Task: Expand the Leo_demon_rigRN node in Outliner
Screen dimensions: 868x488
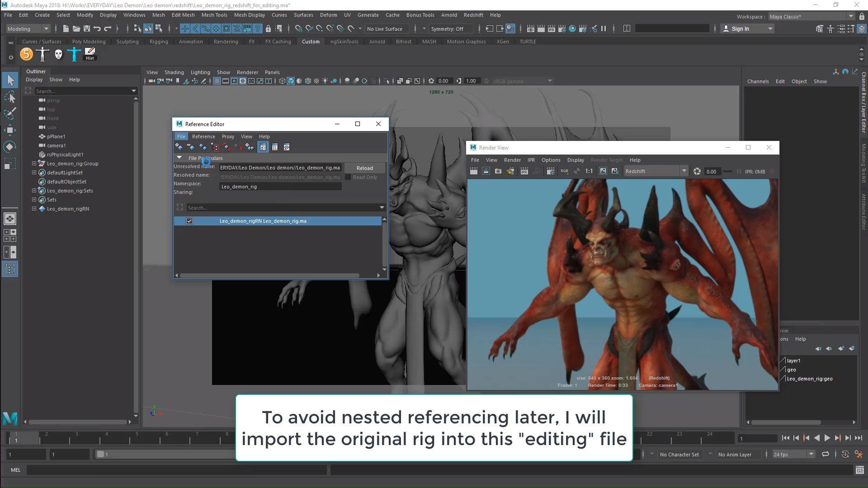Action: pyautogui.click(x=34, y=209)
